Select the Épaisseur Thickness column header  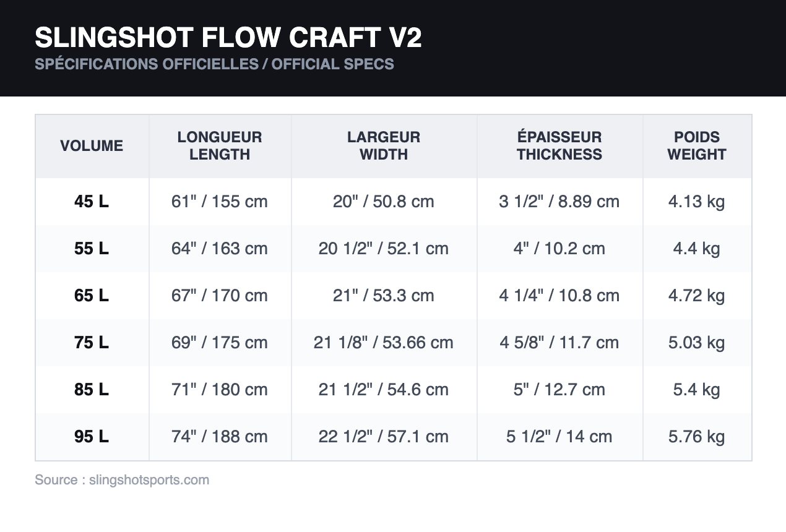[x=559, y=146]
